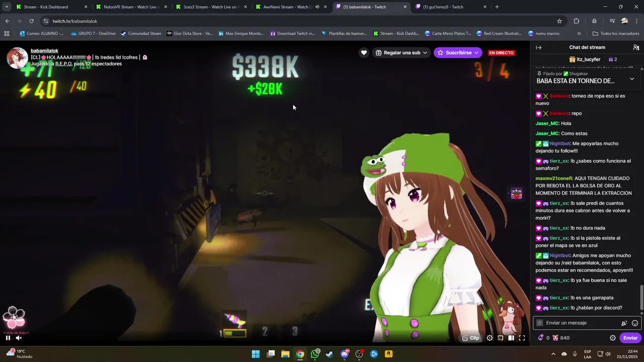The image size is (644, 362).
Task: Open Chrome profile avatar
Action: coord(624,21)
